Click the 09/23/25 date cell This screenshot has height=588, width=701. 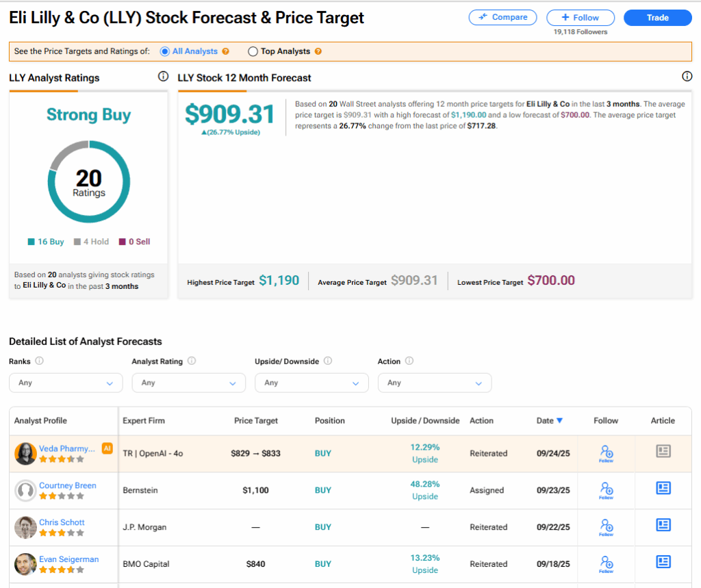point(553,491)
